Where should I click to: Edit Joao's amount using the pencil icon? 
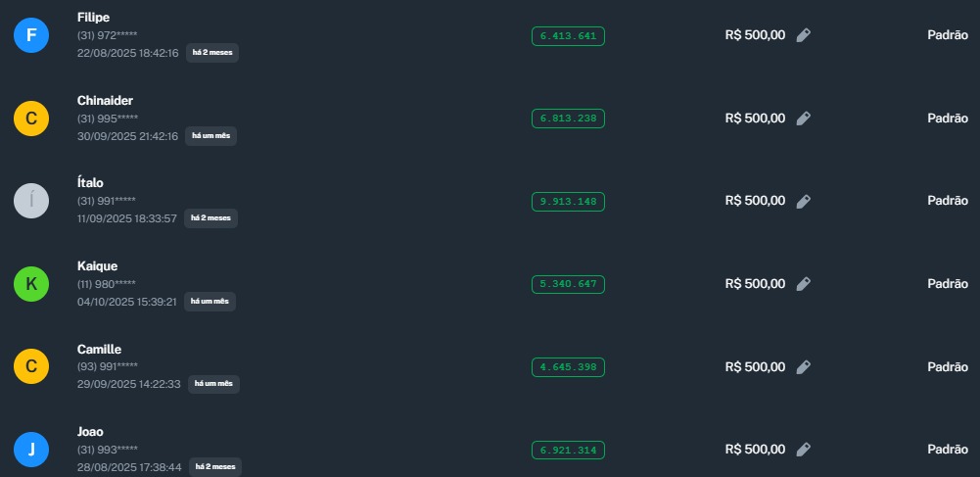point(803,450)
